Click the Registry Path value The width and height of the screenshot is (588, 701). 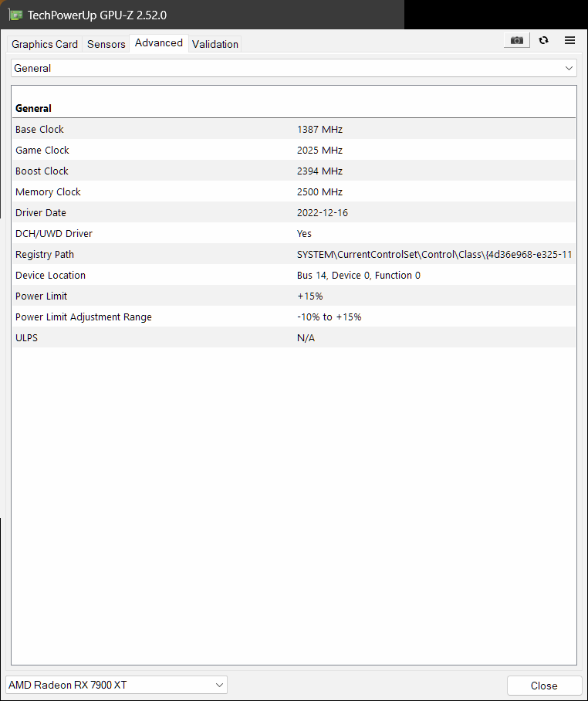click(x=434, y=254)
